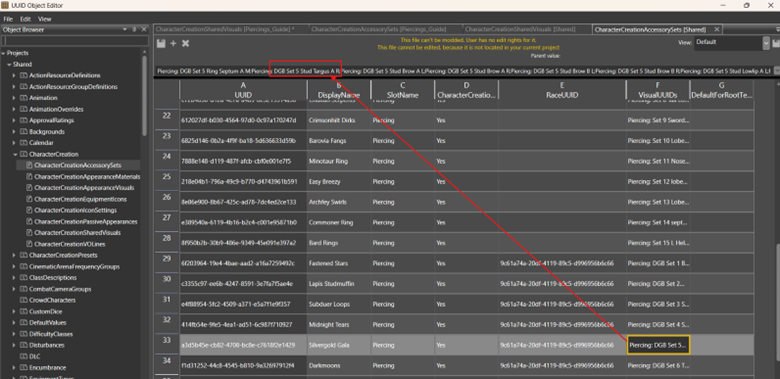Click the UUID column A header
780x379 pixels.
pos(243,90)
